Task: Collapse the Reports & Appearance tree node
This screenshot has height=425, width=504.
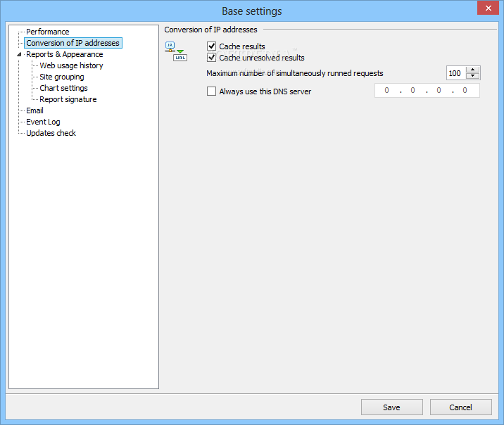Action: coord(19,55)
